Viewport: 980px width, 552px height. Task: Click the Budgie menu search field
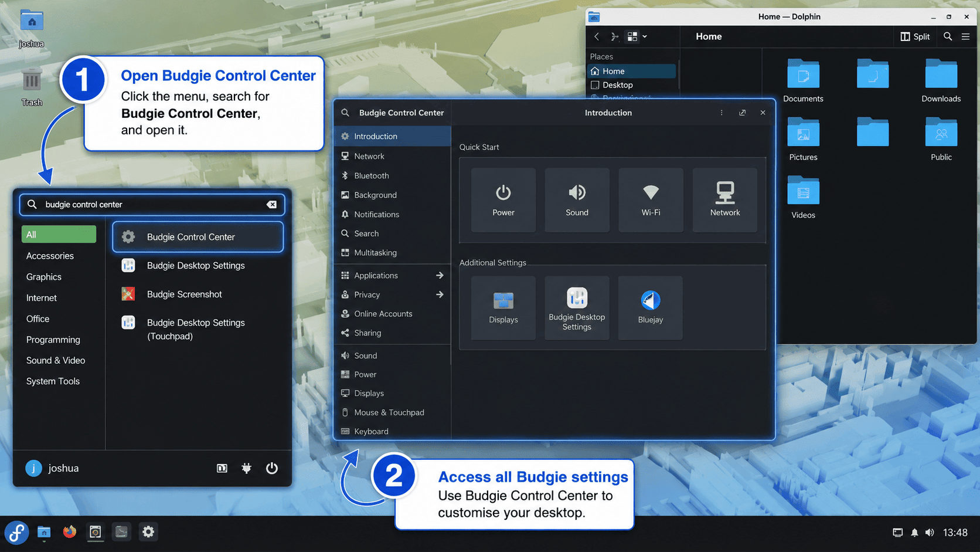point(152,205)
